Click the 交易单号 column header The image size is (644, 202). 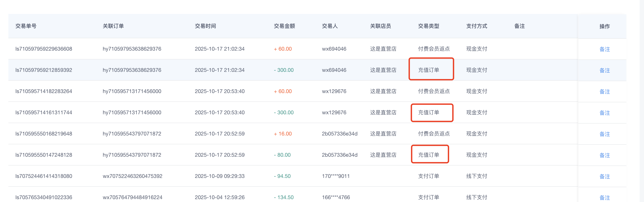click(x=26, y=26)
